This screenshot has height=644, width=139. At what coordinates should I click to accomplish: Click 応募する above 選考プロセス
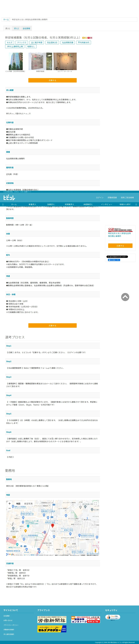(53, 325)
